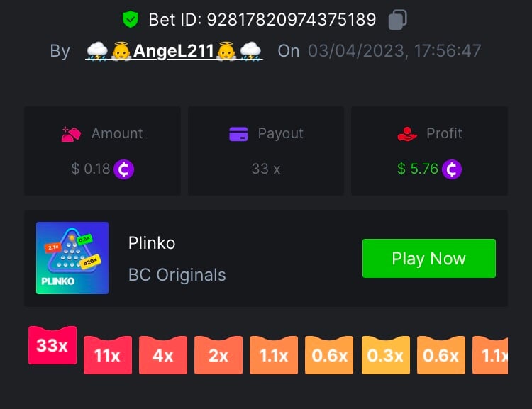
Task: Copy the Bet ID with the copy icon
Action: 397,19
